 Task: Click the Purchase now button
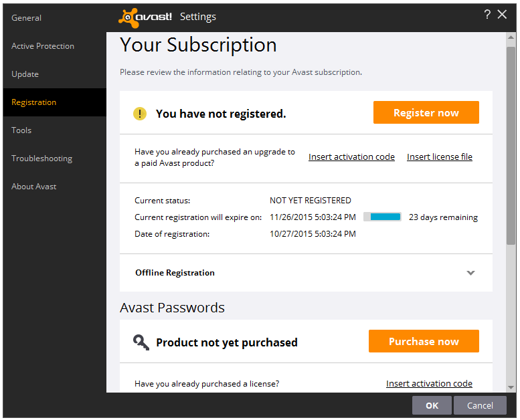click(424, 341)
